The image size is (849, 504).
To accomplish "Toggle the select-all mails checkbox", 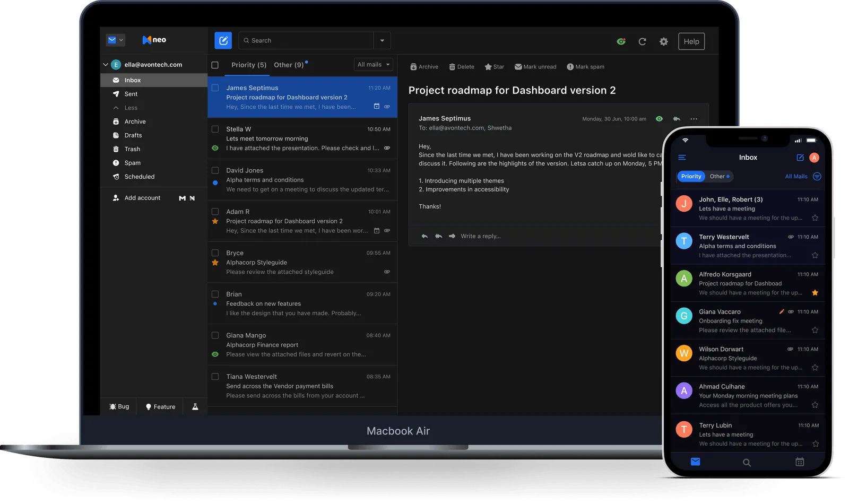I will tap(215, 65).
